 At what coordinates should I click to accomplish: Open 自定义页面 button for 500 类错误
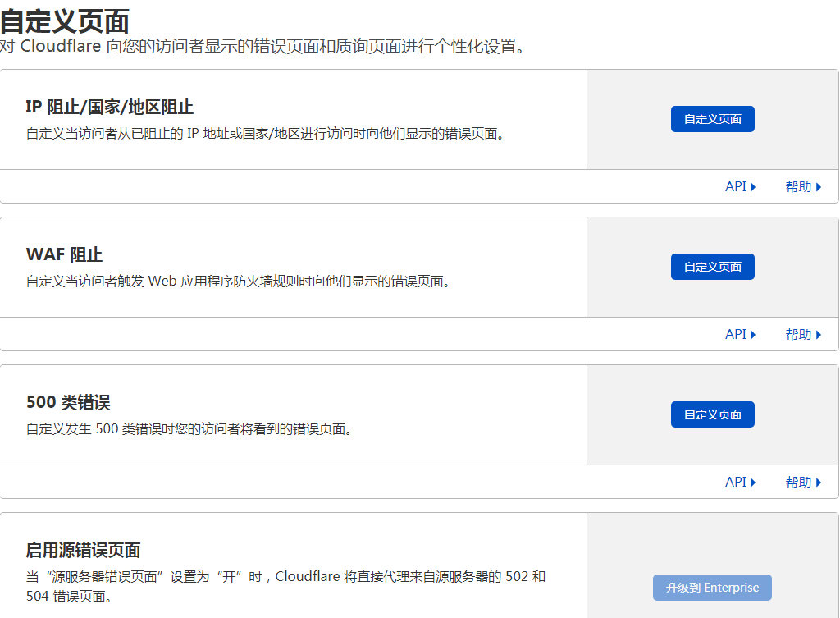[712, 414]
